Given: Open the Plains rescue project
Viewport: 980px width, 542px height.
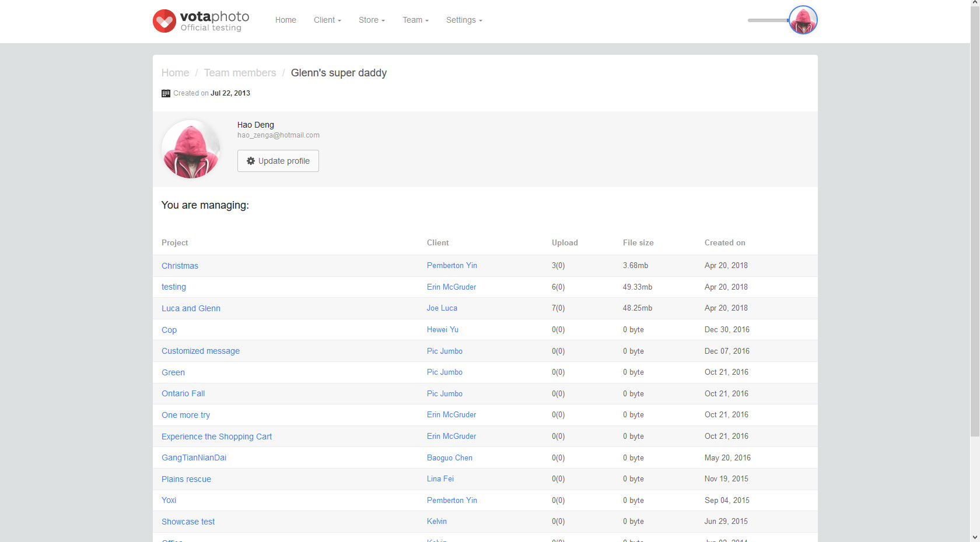Looking at the screenshot, I should [x=186, y=479].
